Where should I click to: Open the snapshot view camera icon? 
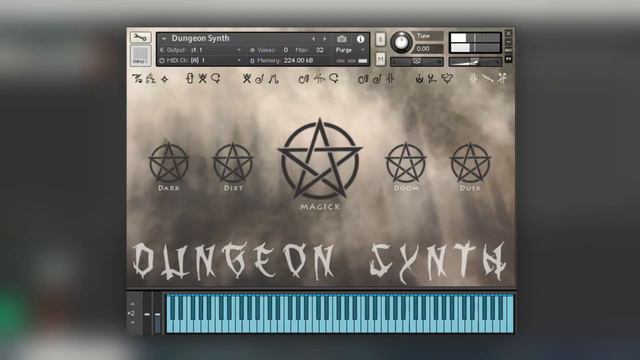(x=342, y=39)
